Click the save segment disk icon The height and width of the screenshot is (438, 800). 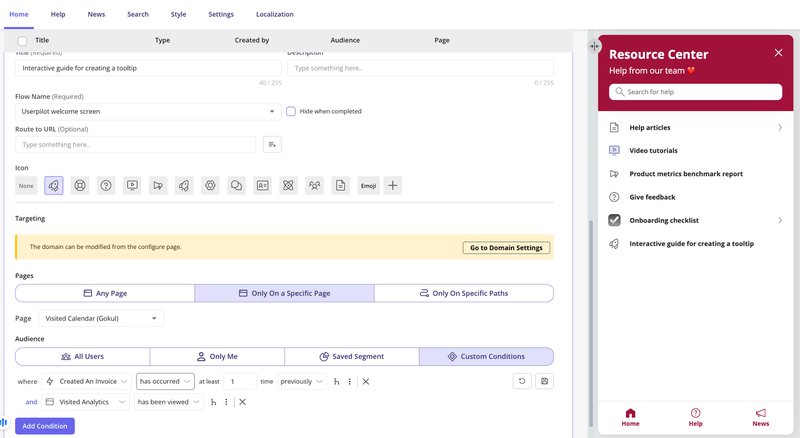coord(544,381)
